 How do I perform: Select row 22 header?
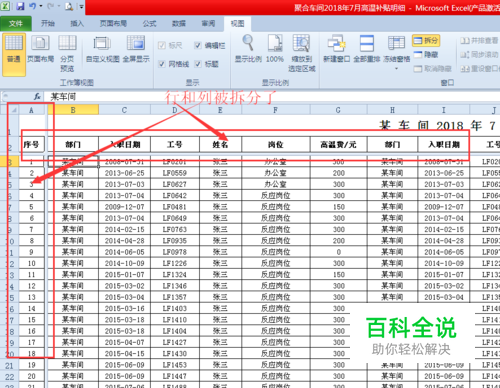(x=9, y=377)
